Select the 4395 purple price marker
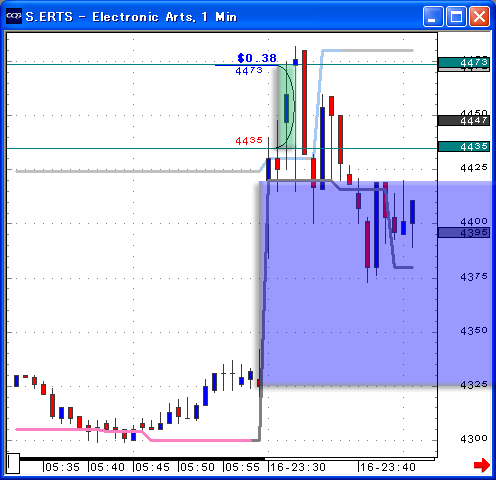496x480 pixels. click(x=464, y=233)
